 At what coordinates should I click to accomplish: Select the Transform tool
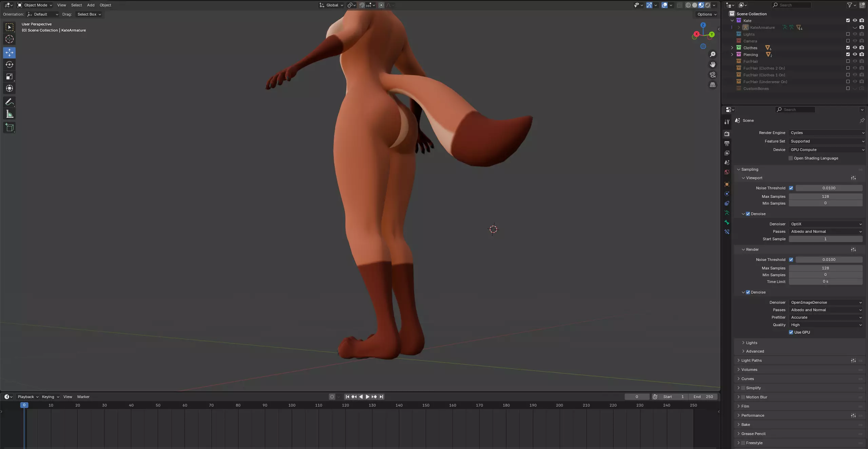point(9,88)
